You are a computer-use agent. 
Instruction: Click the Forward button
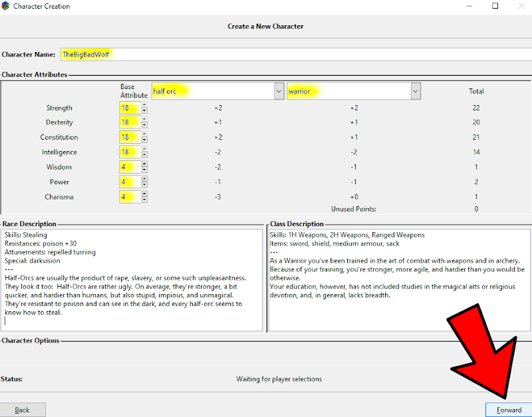click(x=509, y=410)
